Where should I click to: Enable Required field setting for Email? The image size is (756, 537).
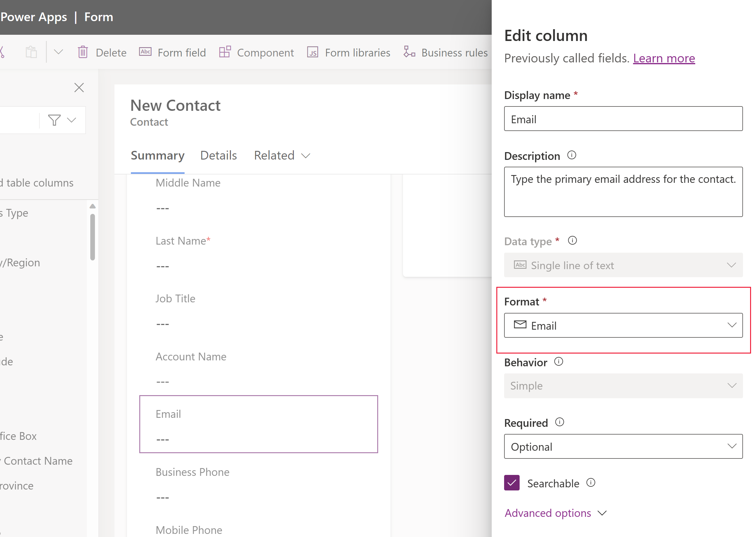tap(624, 446)
